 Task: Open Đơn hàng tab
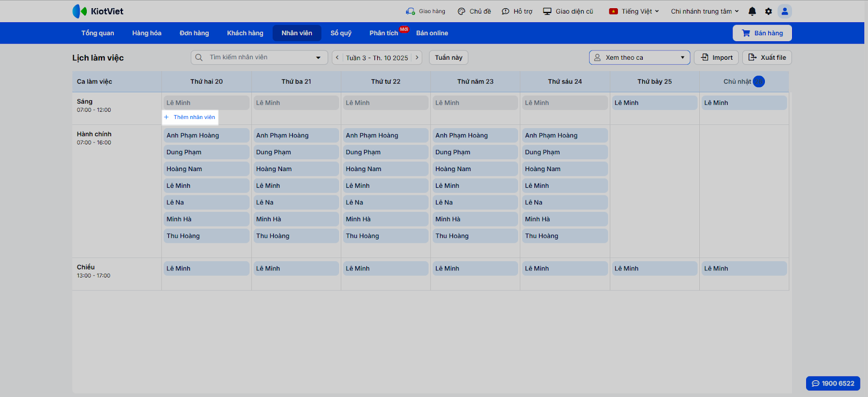coord(194,33)
